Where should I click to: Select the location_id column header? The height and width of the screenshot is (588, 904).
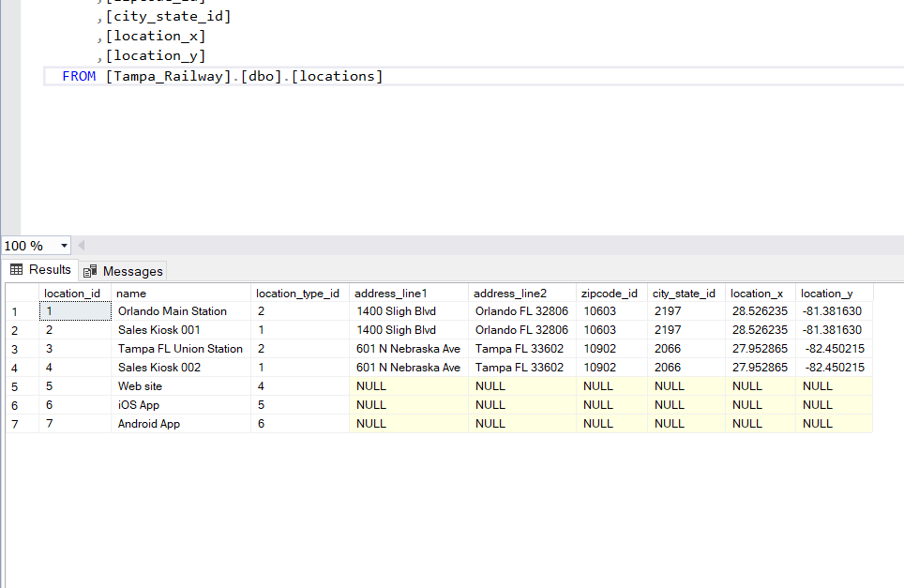(74, 293)
